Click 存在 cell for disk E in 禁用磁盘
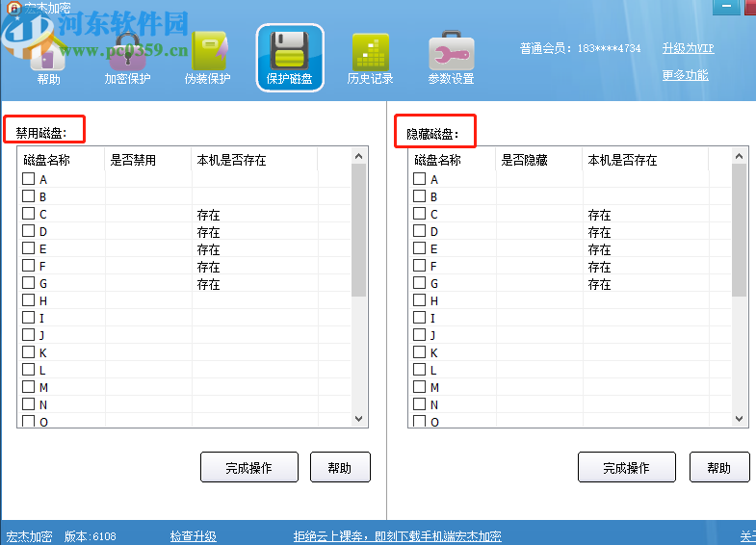 (208, 249)
